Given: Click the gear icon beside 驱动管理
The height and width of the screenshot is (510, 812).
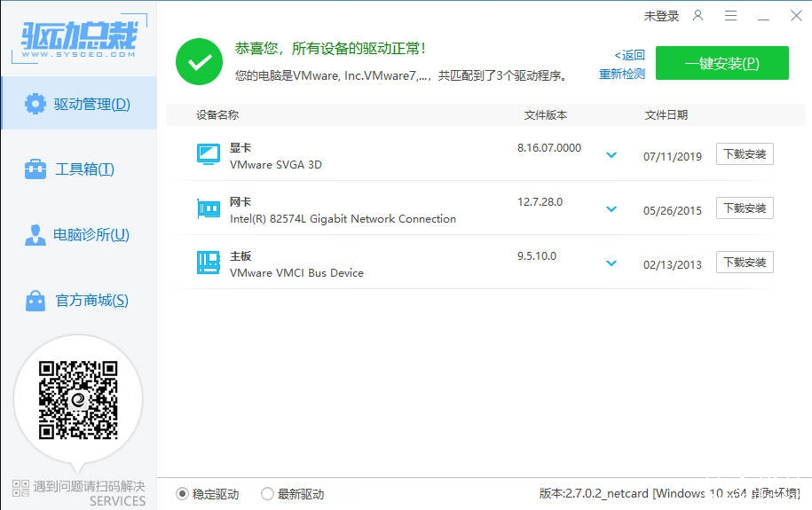Looking at the screenshot, I should [35, 104].
